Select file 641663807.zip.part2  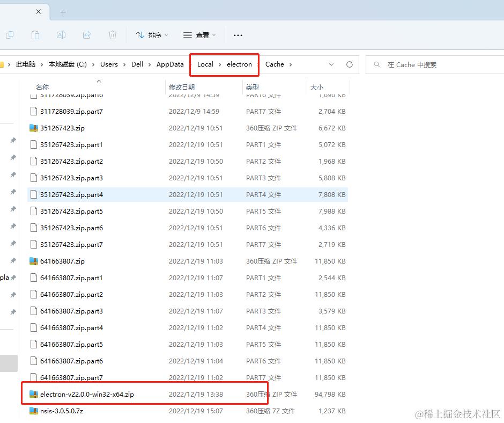[188, 295]
